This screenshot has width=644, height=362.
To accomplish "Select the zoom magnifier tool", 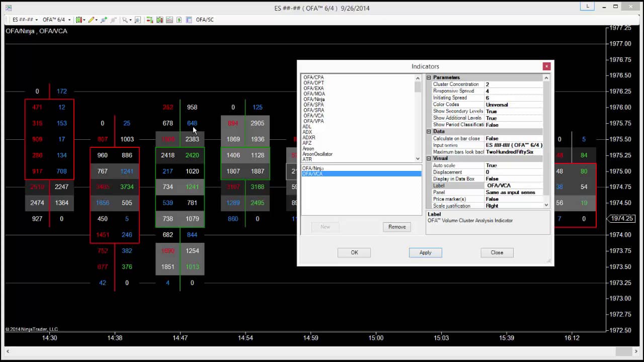I will (x=124, y=20).
